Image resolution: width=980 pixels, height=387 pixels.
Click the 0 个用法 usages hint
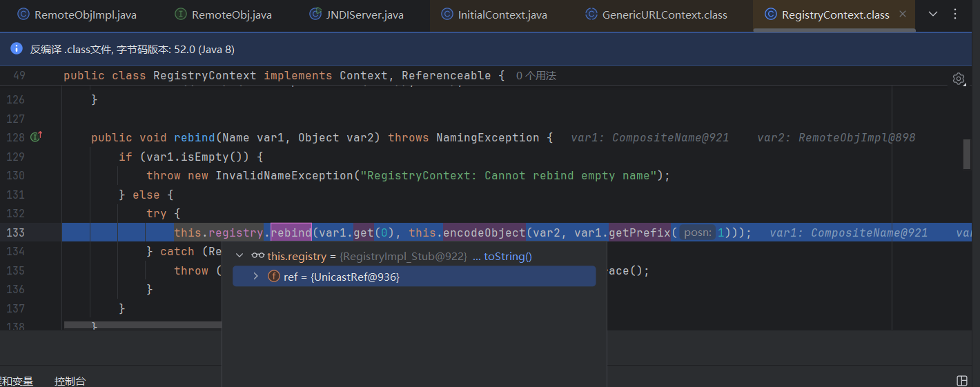click(536, 76)
